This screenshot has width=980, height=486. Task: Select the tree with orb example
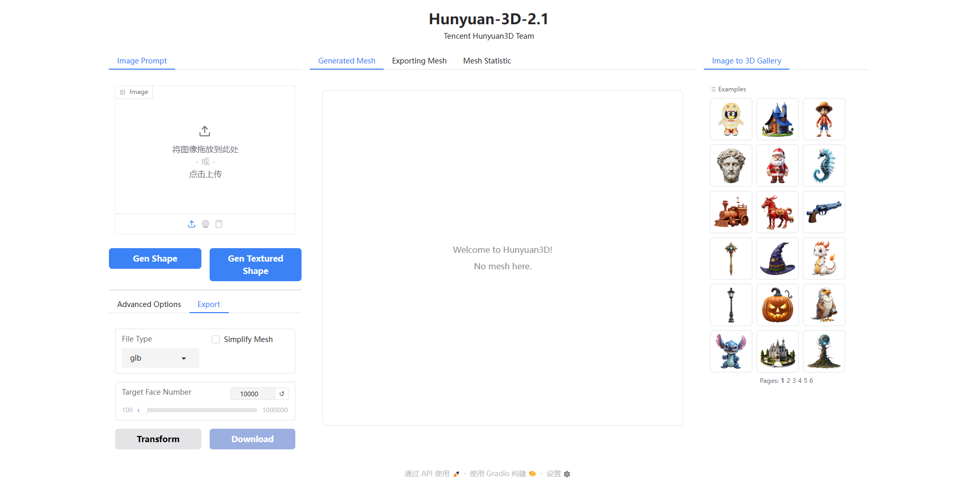(x=824, y=351)
